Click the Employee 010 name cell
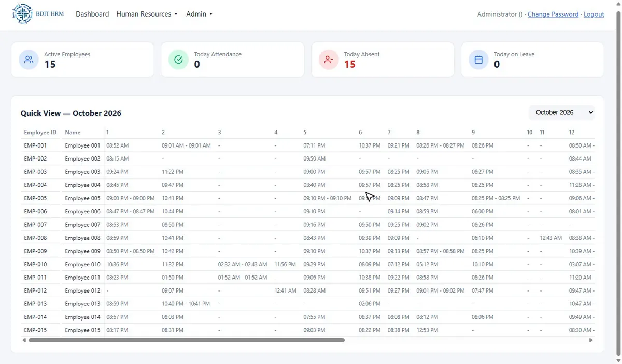The height and width of the screenshot is (364, 622). 83,265
